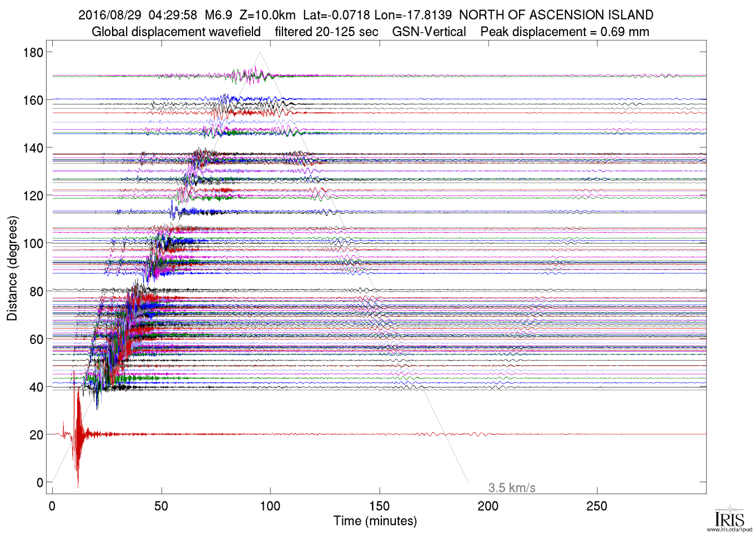Click the 2016/08/29 date in title
The image size is (756, 533).
click(x=110, y=15)
